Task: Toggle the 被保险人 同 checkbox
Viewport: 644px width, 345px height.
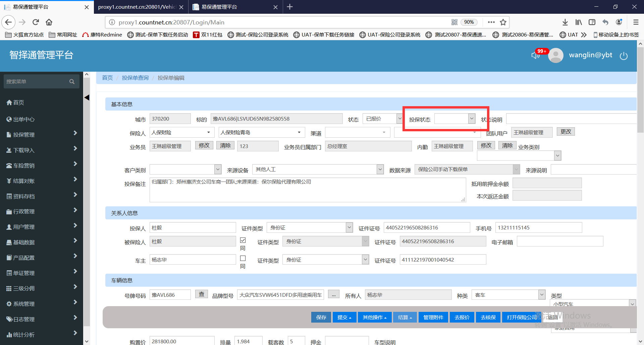Action: [x=243, y=240]
